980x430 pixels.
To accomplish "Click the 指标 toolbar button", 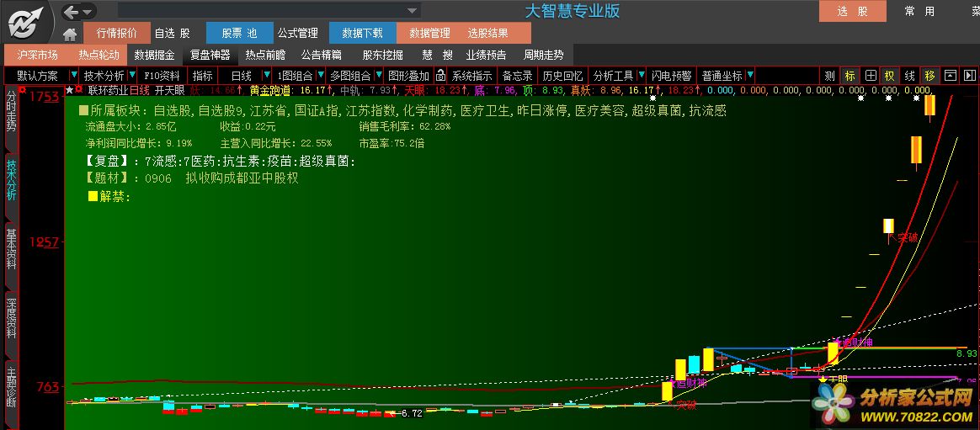I will (203, 76).
